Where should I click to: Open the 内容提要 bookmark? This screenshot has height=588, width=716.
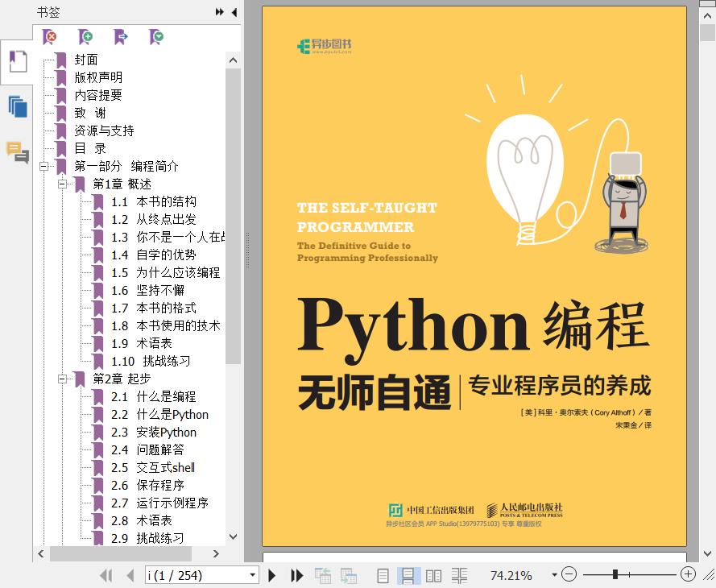point(98,95)
